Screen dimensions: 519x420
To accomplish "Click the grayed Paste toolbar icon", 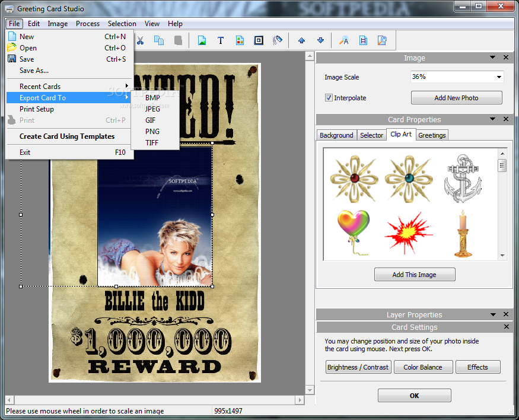I will pos(178,40).
